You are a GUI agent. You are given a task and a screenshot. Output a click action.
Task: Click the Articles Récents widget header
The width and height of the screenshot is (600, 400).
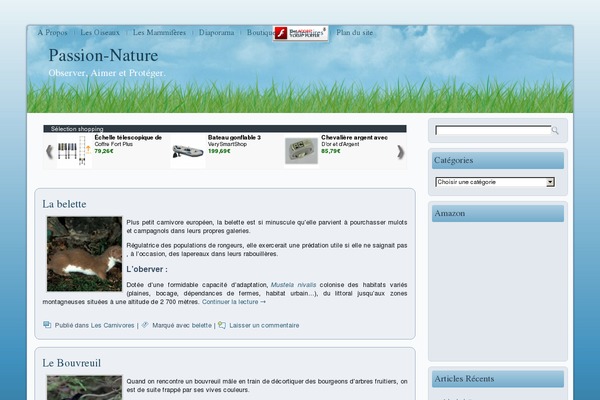(x=498, y=379)
